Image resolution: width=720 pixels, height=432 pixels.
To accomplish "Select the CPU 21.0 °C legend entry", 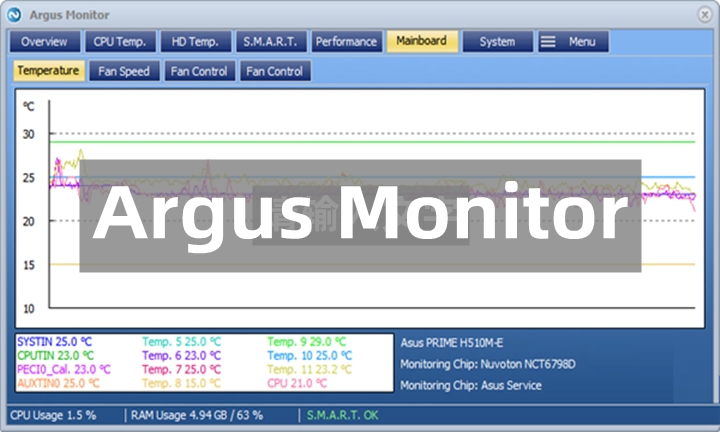I will pyautogui.click(x=297, y=383).
